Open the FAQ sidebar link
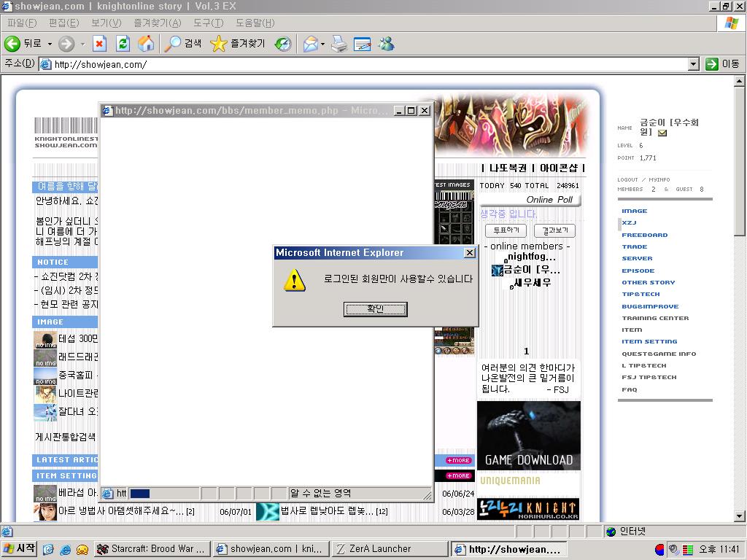 coord(630,389)
